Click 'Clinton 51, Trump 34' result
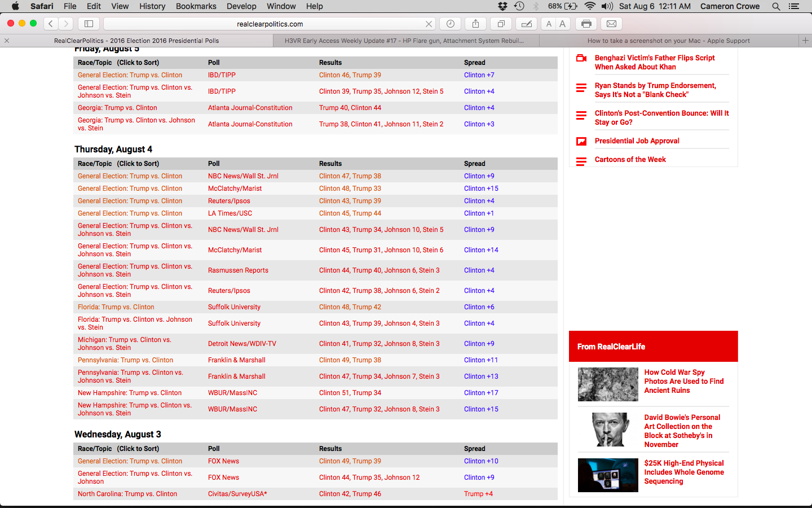The image size is (812, 508). point(350,393)
